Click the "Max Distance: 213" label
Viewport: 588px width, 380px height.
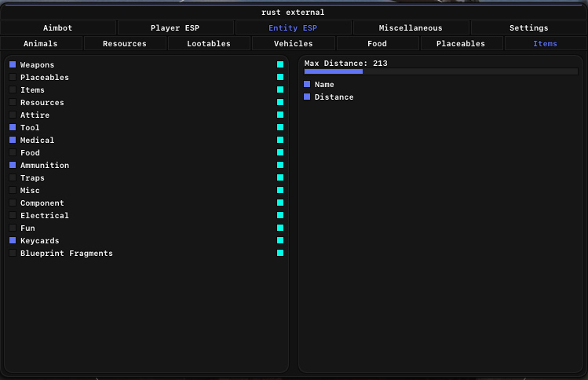point(345,64)
